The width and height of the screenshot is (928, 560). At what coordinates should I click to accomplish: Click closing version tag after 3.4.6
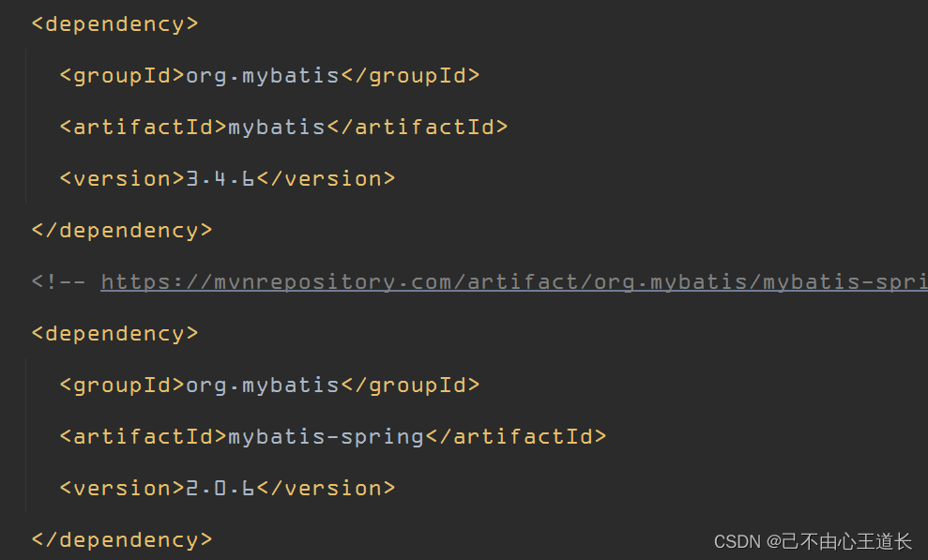click(x=327, y=178)
